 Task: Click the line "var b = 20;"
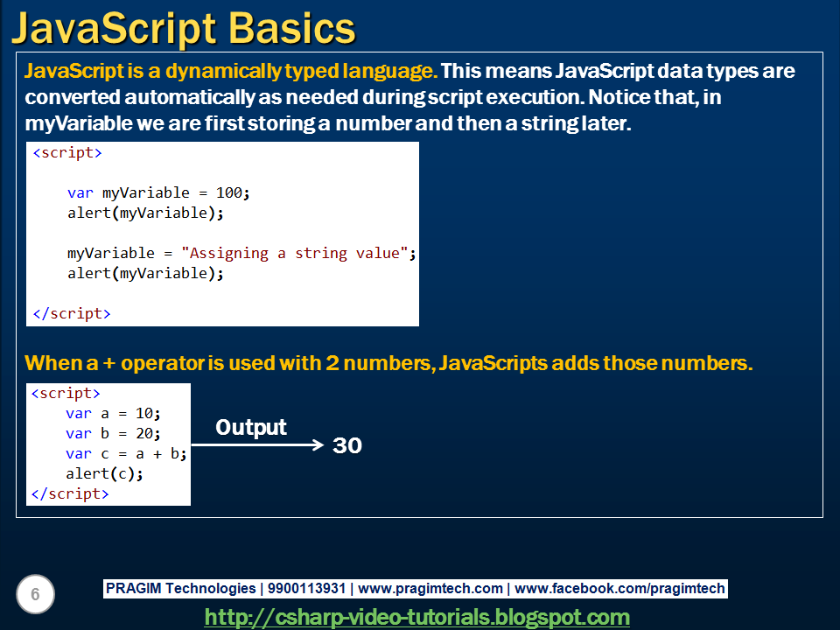click(x=113, y=433)
